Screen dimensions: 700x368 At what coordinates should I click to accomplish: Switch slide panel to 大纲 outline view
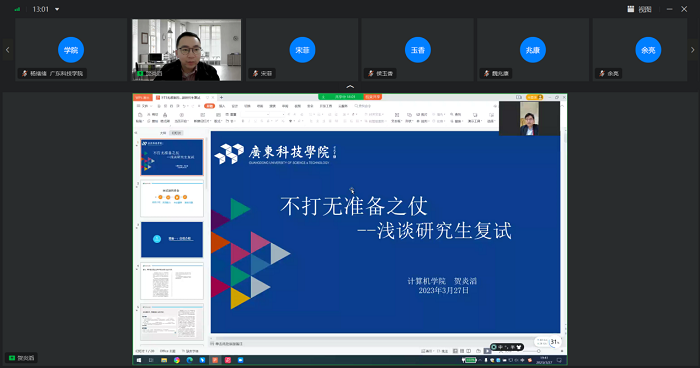(x=163, y=133)
